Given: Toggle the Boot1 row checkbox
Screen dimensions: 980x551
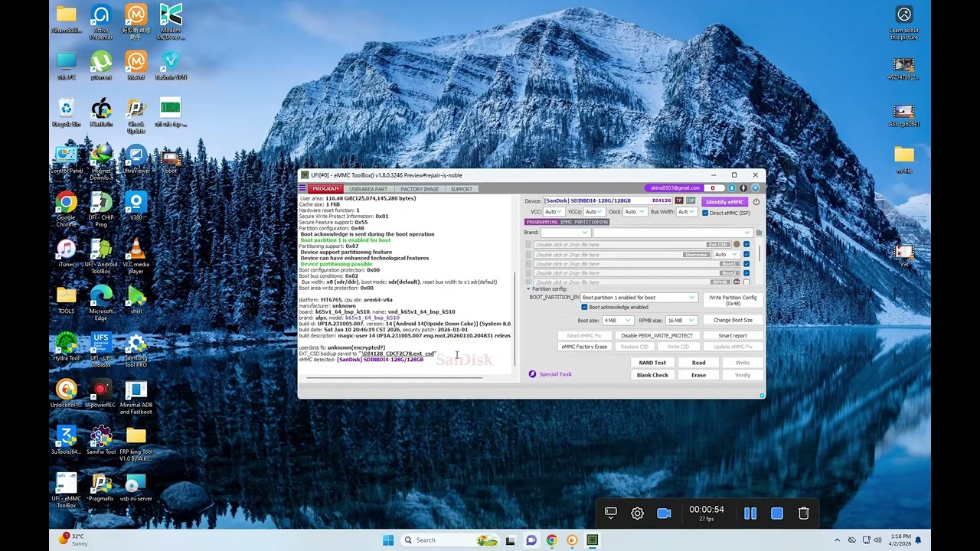Looking at the screenshot, I should pos(746,264).
